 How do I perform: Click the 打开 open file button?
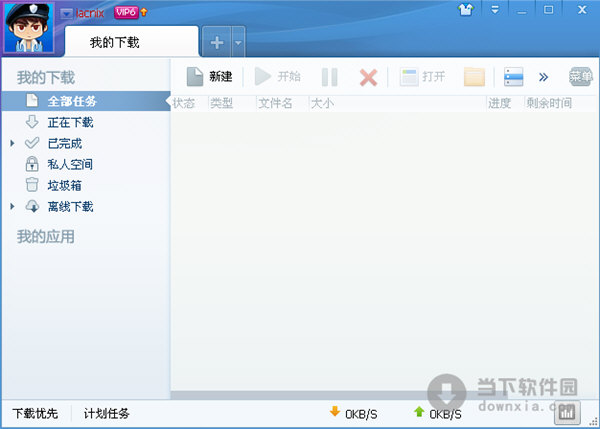422,77
